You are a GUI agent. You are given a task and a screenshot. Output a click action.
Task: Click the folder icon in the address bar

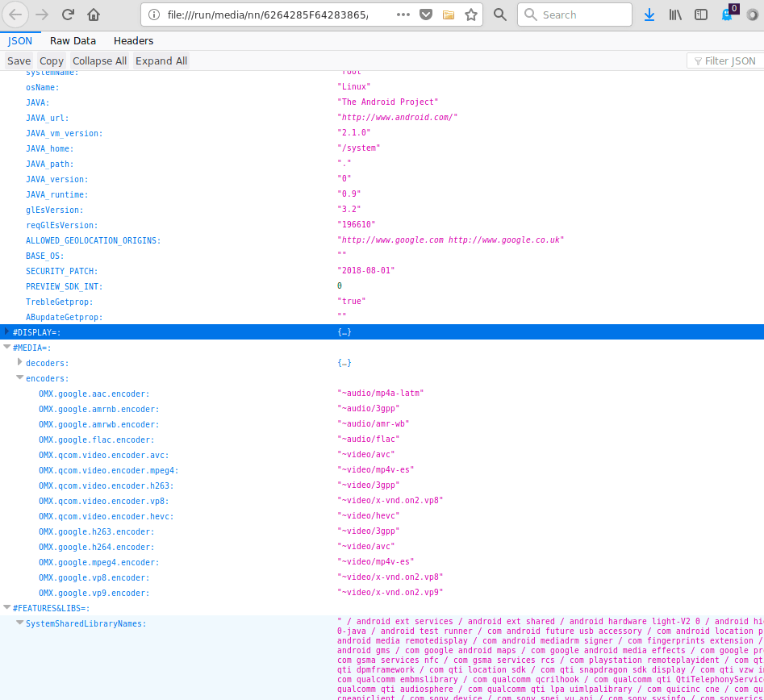449,15
